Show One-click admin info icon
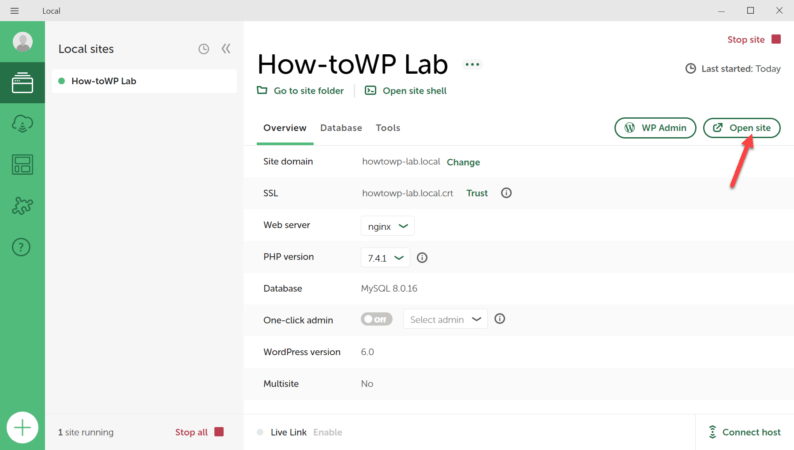 [499, 319]
